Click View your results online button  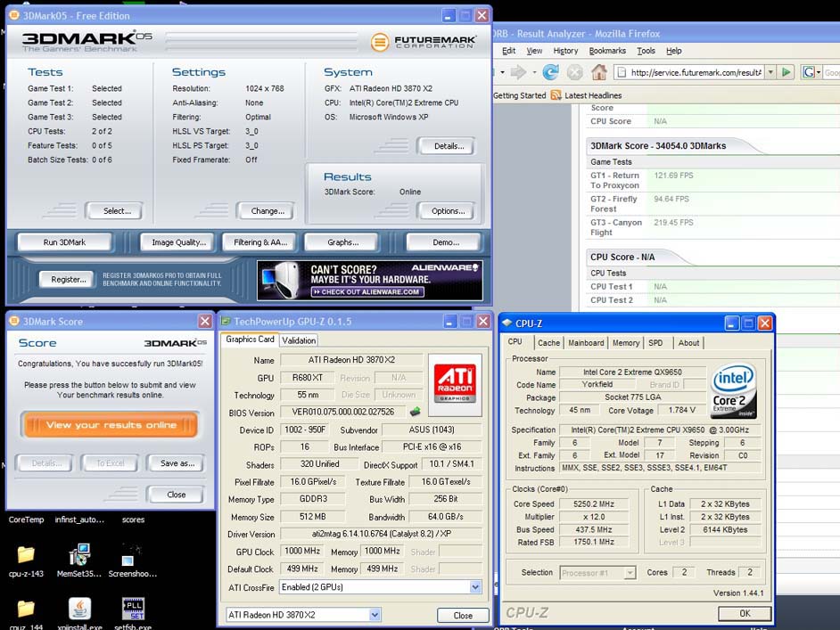pos(111,425)
